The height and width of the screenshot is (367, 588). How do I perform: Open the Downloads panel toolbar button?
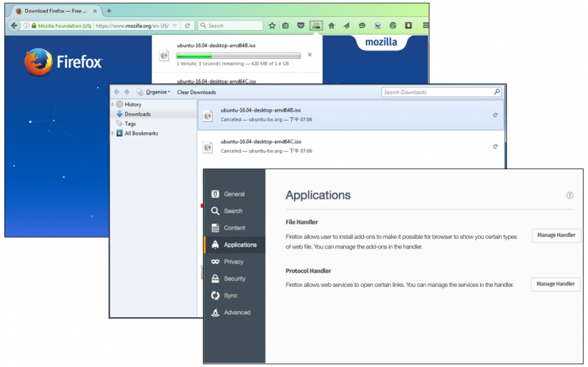pyautogui.click(x=316, y=25)
